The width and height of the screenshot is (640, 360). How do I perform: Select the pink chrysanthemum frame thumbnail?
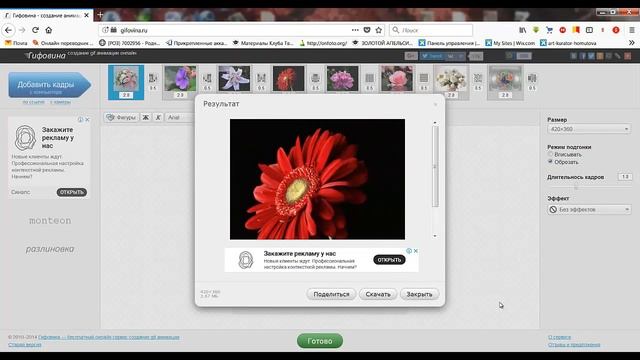coord(342,79)
